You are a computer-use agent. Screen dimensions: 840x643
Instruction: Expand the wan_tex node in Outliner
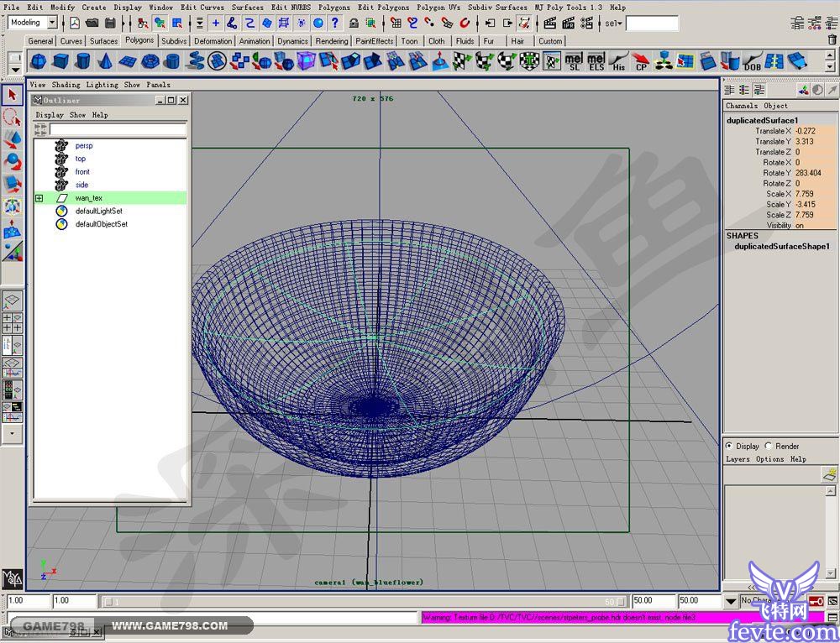point(39,198)
